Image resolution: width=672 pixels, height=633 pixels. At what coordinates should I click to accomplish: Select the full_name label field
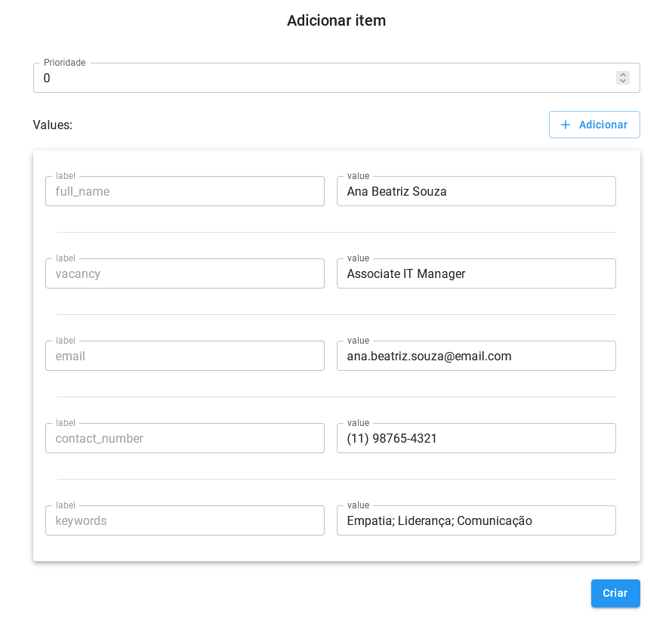[184, 191]
